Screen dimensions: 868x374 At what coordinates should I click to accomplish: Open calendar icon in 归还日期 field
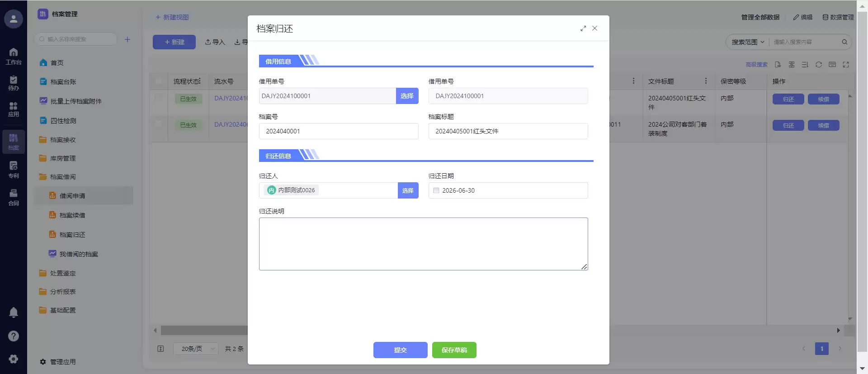click(x=436, y=190)
